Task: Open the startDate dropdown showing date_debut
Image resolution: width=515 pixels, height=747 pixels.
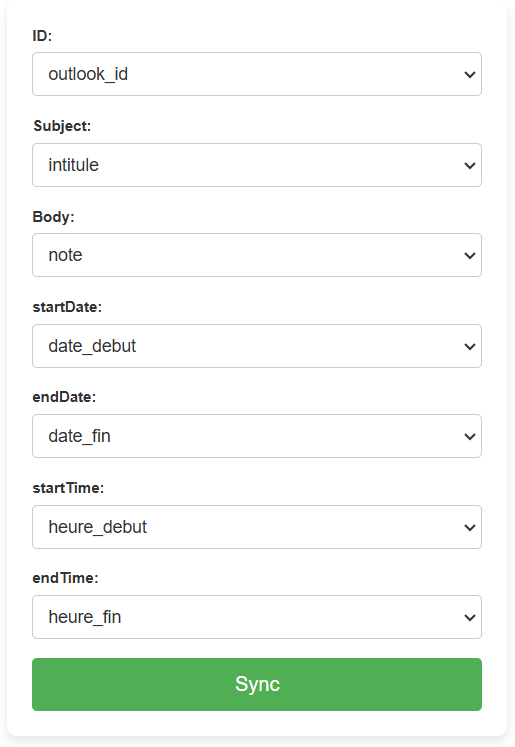Action: pyautogui.click(x=257, y=346)
